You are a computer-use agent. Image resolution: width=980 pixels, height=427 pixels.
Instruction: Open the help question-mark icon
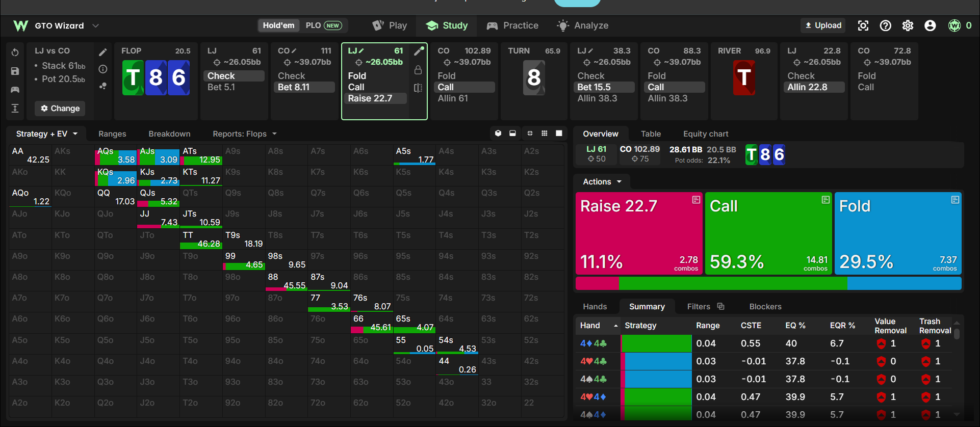886,25
